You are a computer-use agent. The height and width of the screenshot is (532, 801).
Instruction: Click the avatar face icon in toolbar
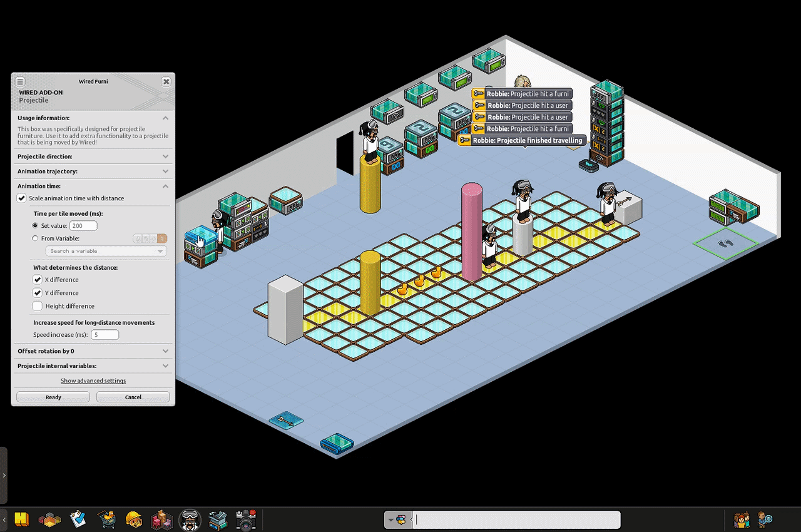(x=190, y=519)
